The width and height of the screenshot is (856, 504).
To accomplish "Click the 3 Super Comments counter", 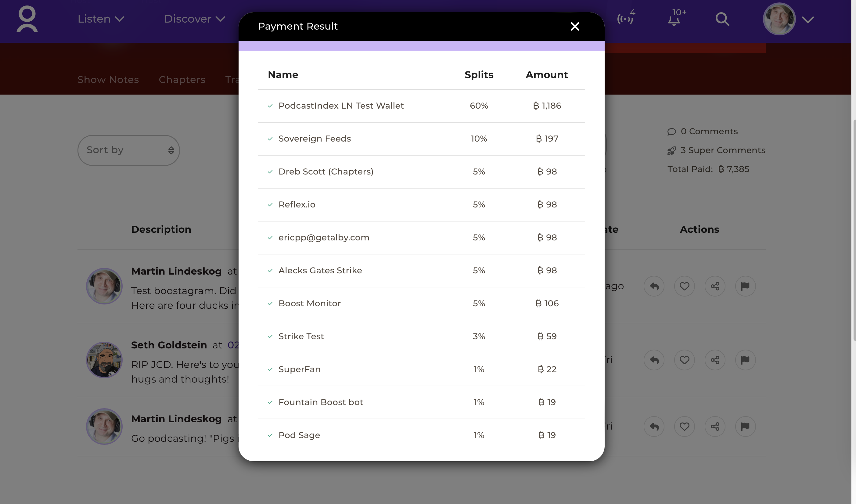I will coord(716,150).
